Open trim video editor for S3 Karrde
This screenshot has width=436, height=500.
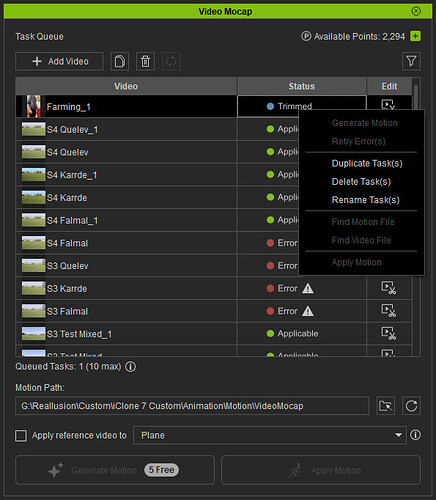pyautogui.click(x=389, y=288)
